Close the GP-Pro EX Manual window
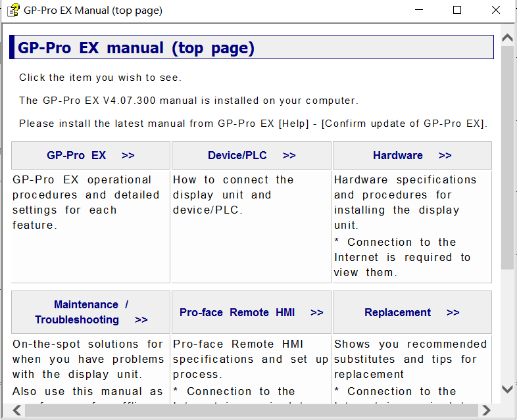 pyautogui.click(x=496, y=11)
